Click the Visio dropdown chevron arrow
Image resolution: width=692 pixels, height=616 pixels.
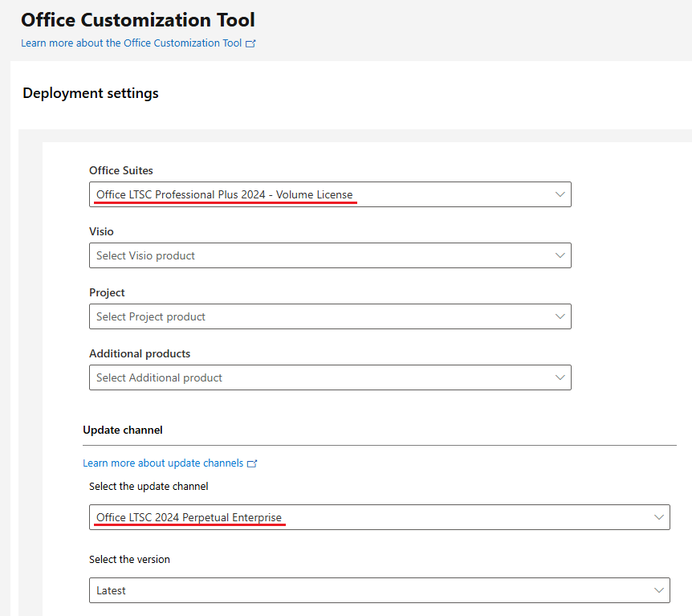(x=560, y=255)
